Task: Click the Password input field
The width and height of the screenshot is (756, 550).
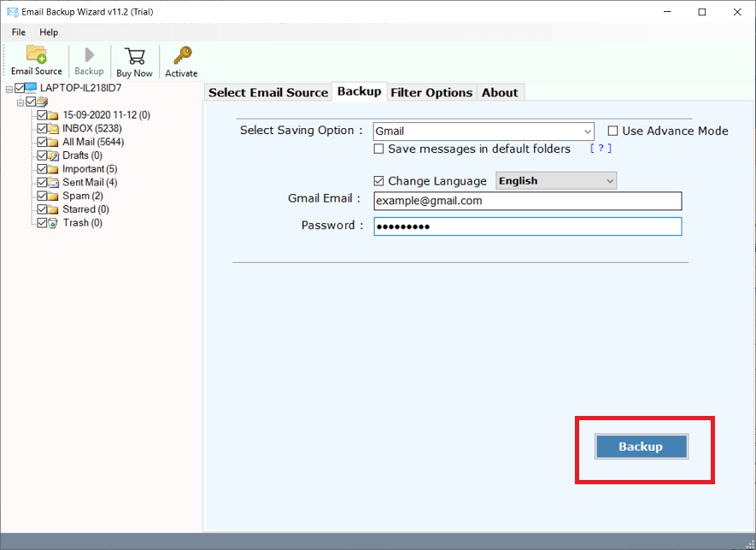Action: click(x=527, y=226)
